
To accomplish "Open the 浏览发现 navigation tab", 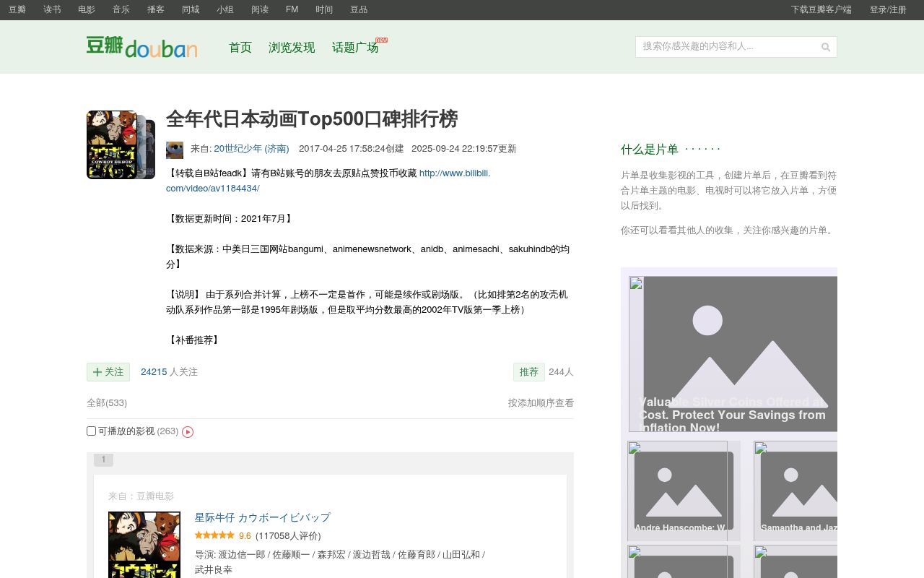I will [x=292, y=47].
